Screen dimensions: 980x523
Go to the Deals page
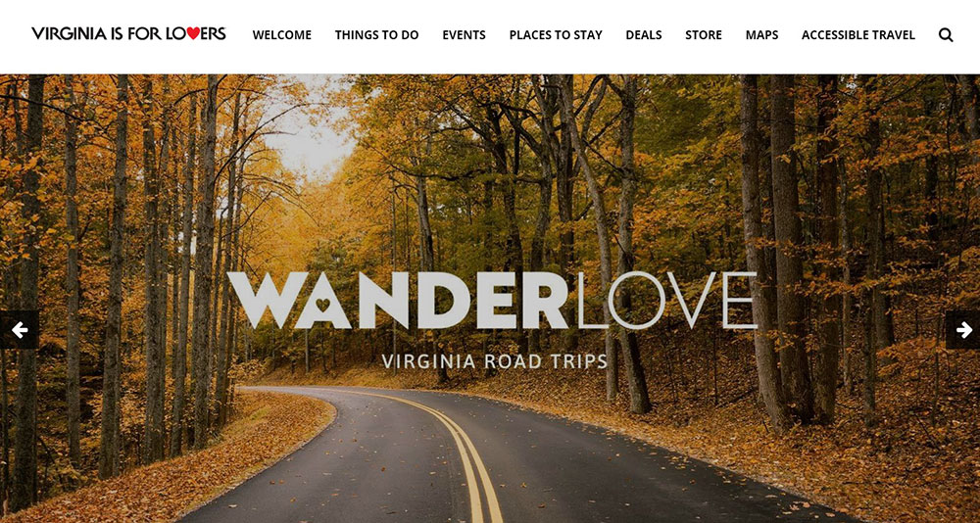click(644, 35)
